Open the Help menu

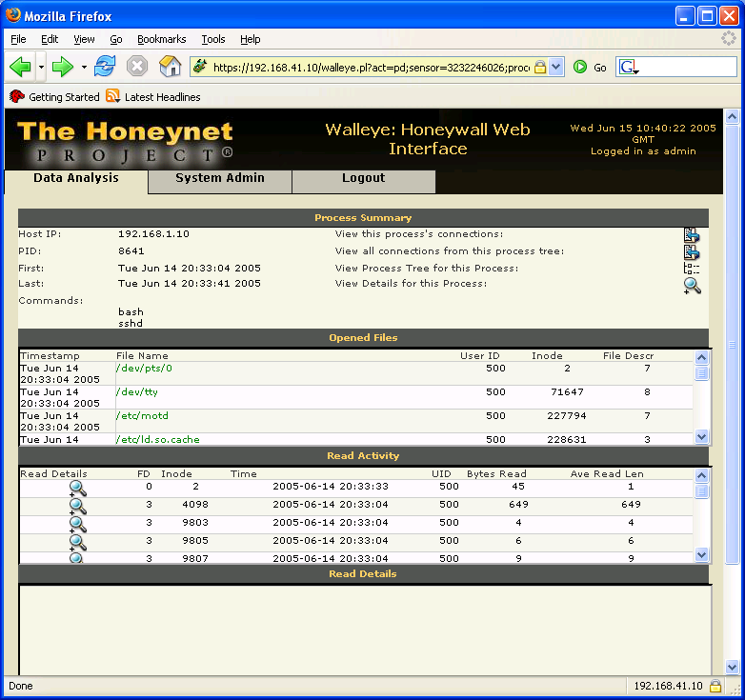pyautogui.click(x=250, y=39)
